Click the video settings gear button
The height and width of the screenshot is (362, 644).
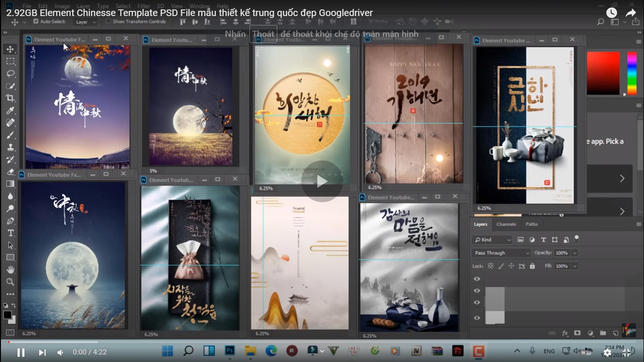[607, 353]
